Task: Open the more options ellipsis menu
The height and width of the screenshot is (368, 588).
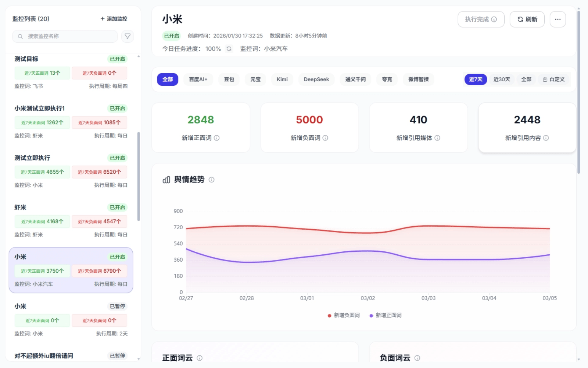Action: [557, 20]
